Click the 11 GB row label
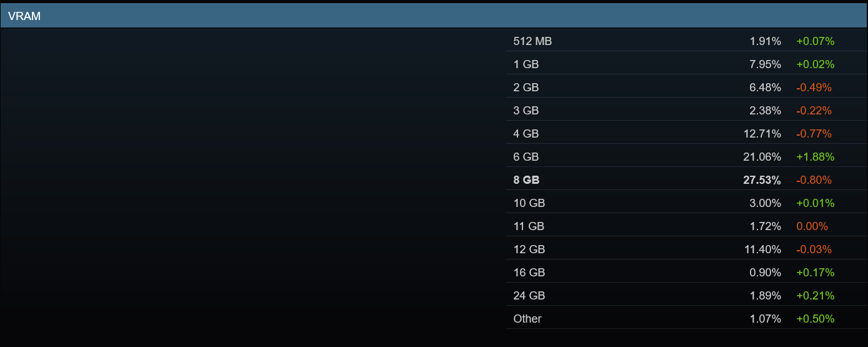Screen dimensions: 868x347 click(529, 226)
